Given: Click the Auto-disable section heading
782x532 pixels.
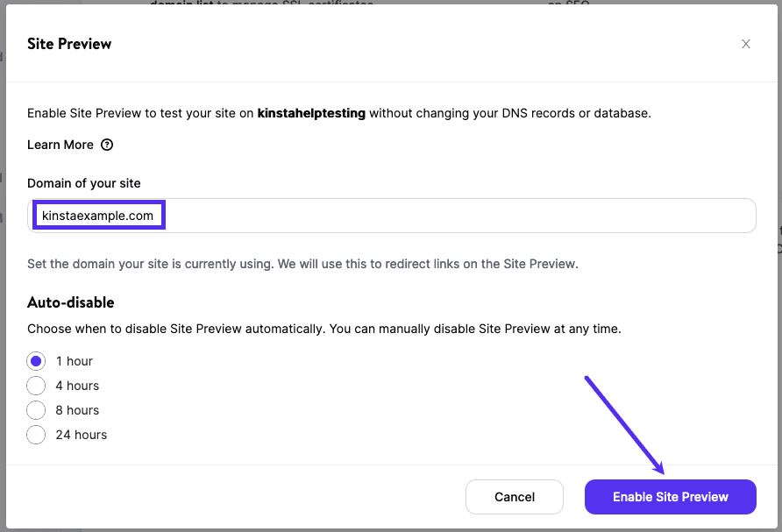Looking at the screenshot, I should point(70,301).
